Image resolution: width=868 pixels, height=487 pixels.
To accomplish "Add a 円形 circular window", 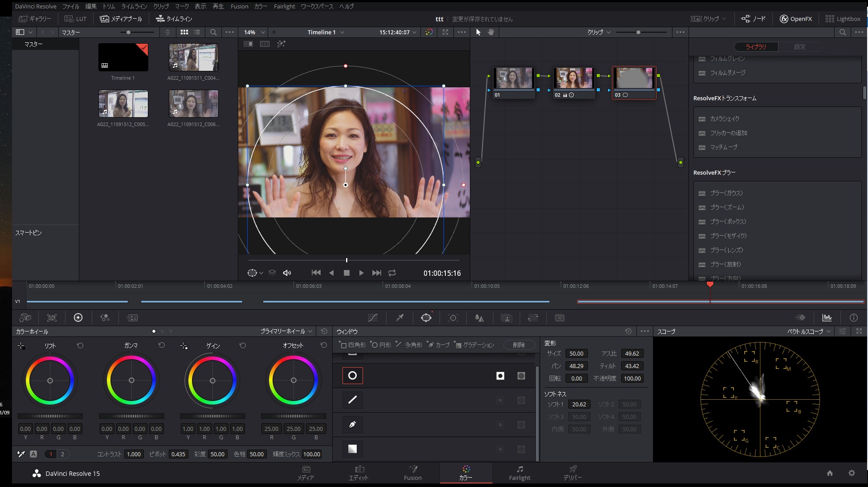I will [x=381, y=345].
